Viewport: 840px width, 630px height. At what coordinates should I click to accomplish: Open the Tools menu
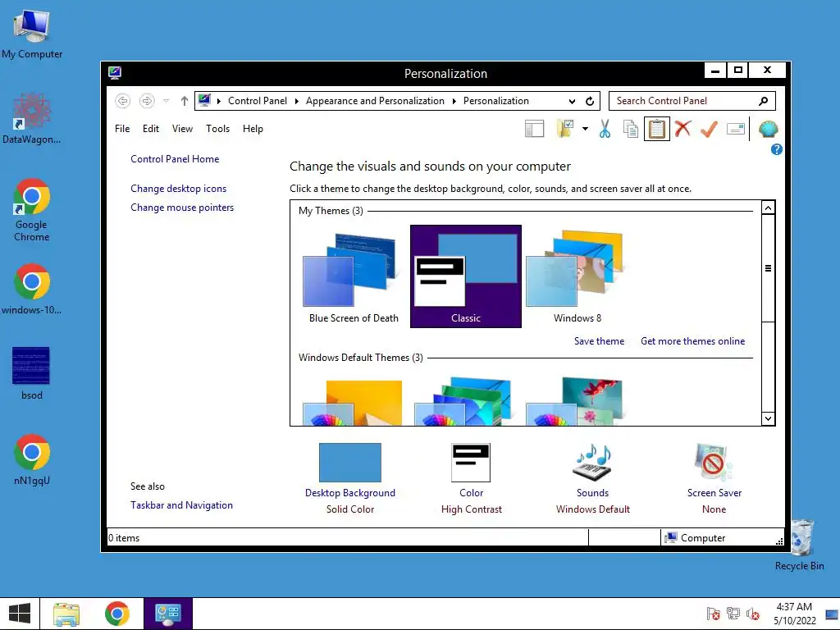pyautogui.click(x=217, y=129)
